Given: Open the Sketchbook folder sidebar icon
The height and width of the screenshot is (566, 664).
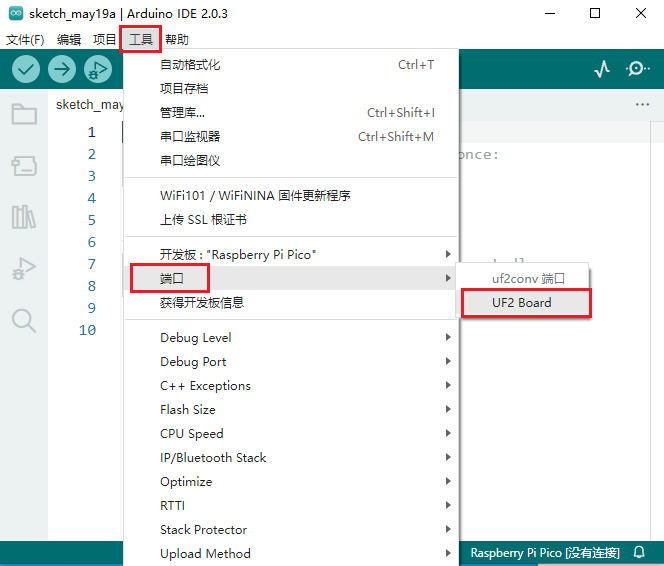Looking at the screenshot, I should click(x=24, y=114).
